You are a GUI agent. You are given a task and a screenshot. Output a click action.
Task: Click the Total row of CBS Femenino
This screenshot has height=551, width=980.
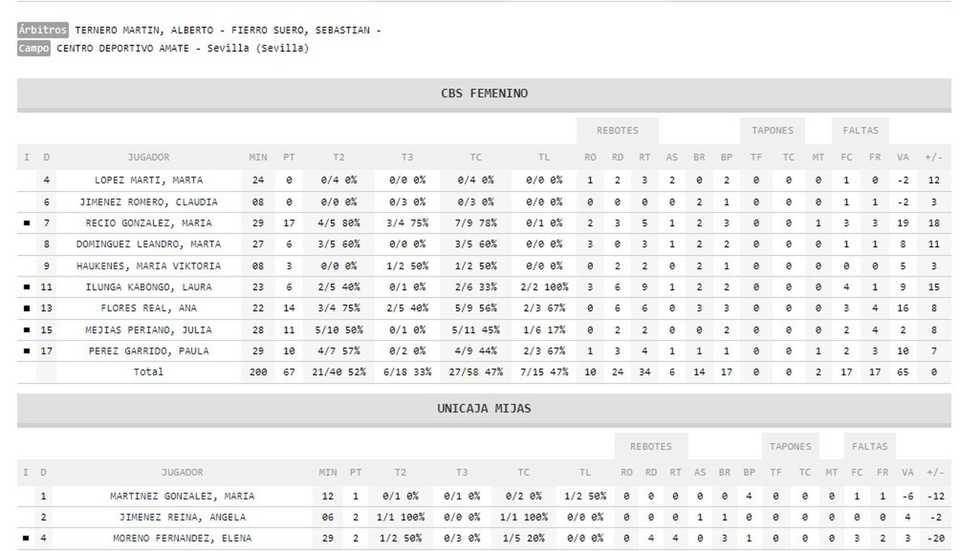[x=148, y=372]
